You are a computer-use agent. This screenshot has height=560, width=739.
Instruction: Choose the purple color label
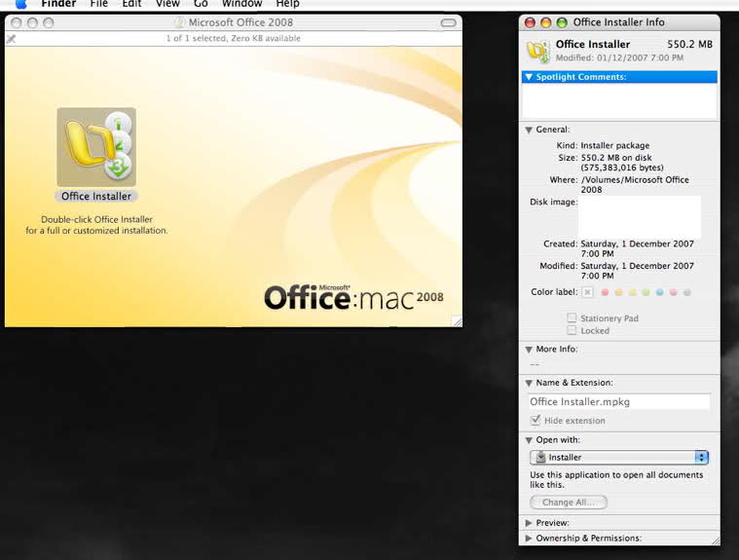[674, 293]
